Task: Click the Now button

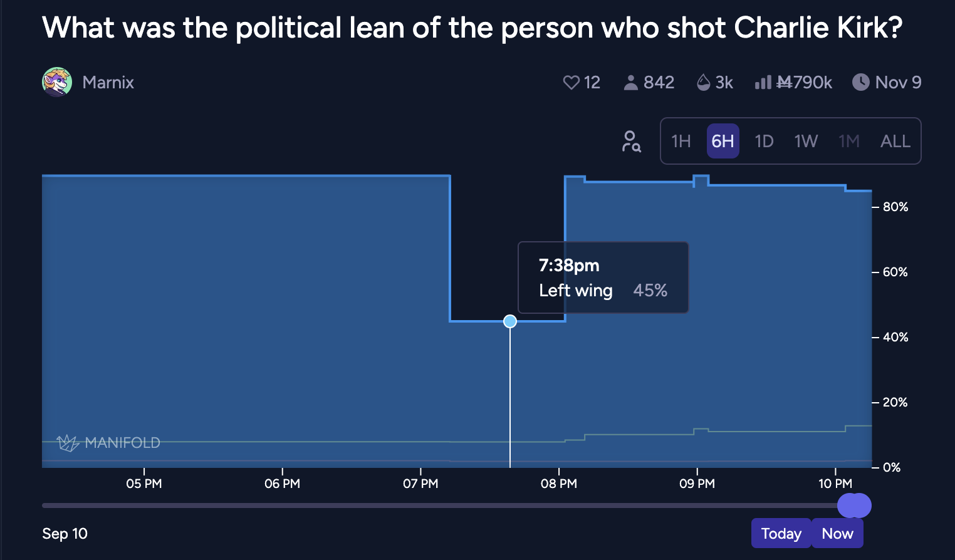Action: click(x=837, y=534)
